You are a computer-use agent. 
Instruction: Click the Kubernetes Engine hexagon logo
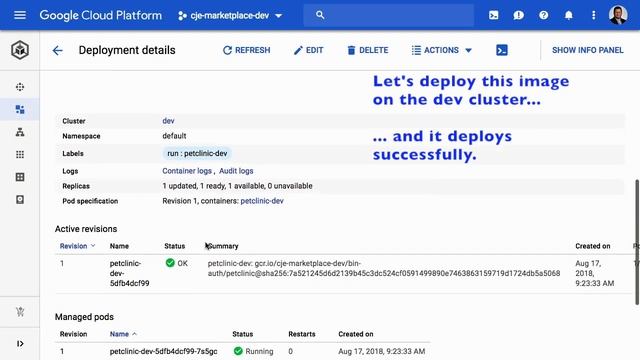tap(20, 50)
